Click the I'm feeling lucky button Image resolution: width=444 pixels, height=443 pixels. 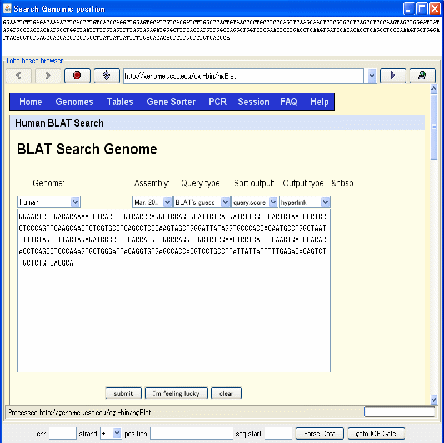click(x=176, y=393)
